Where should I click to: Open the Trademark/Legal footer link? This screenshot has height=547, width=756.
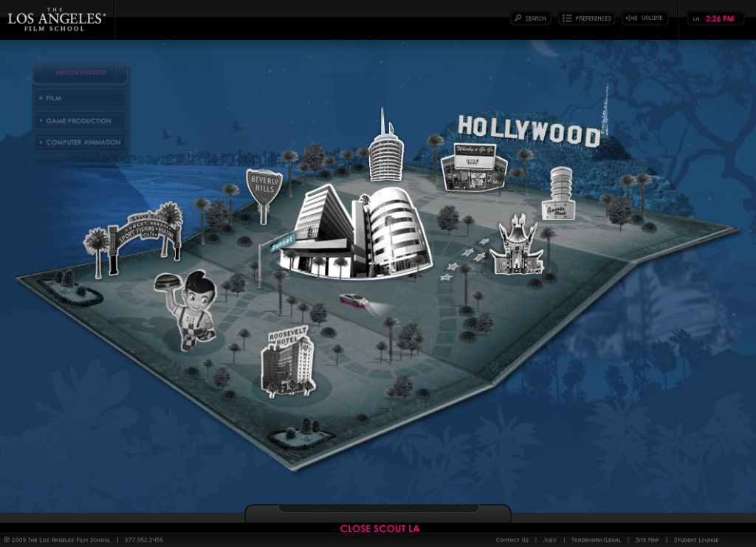pos(596,540)
